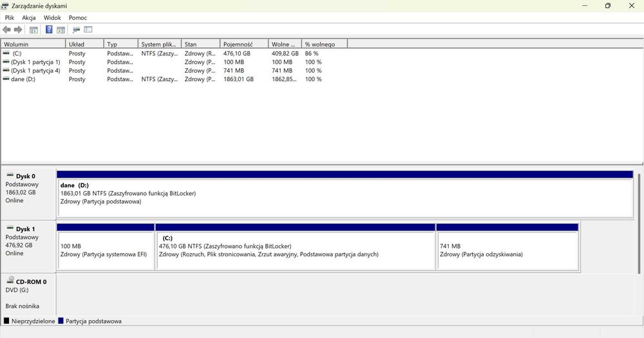Click the 1863,01 GB capacity cell
Screen dimensions: 644x338
click(238, 79)
